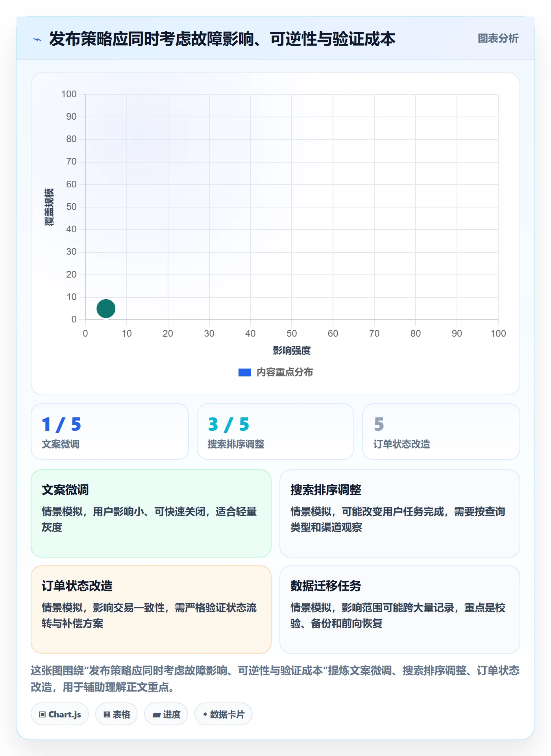Click the caption starting with 这张图围绕
Viewport: 551px width, 756px height.
275,678
